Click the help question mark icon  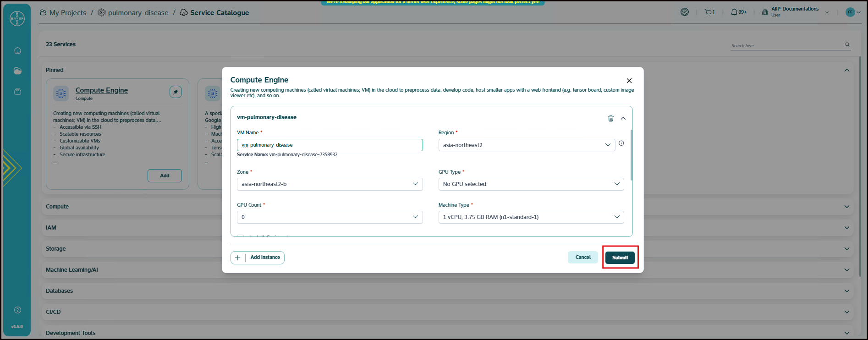coord(17,310)
